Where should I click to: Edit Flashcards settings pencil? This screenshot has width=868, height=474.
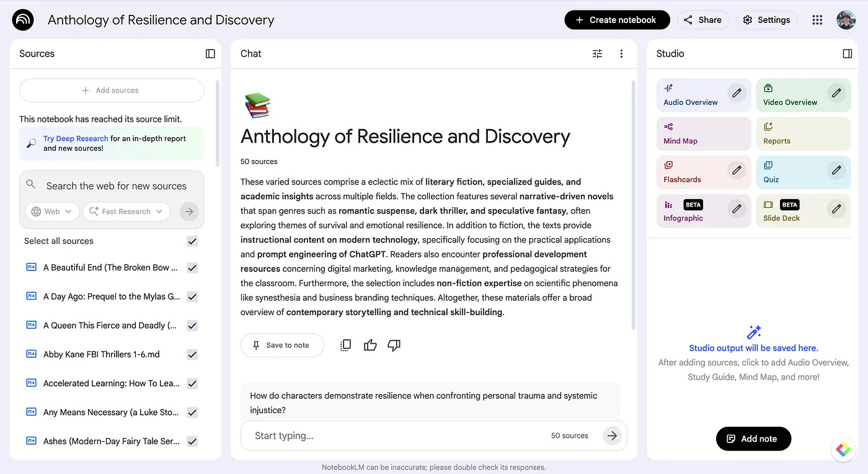coord(737,170)
